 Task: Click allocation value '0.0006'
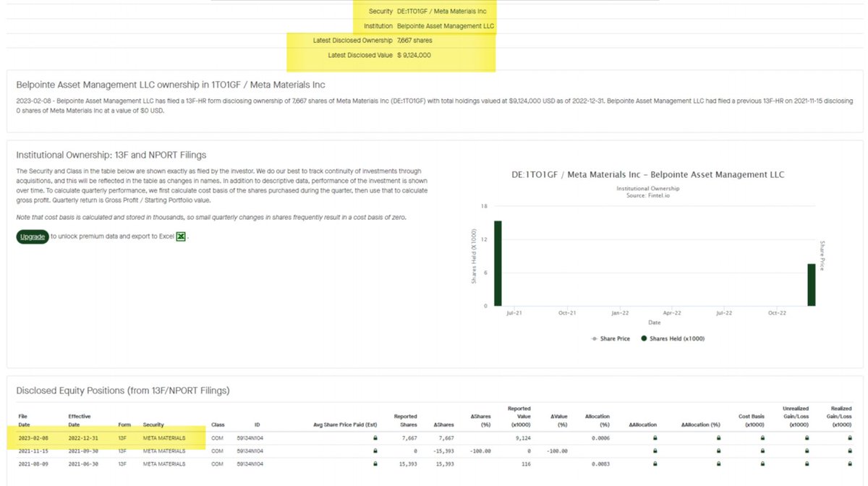600,438
